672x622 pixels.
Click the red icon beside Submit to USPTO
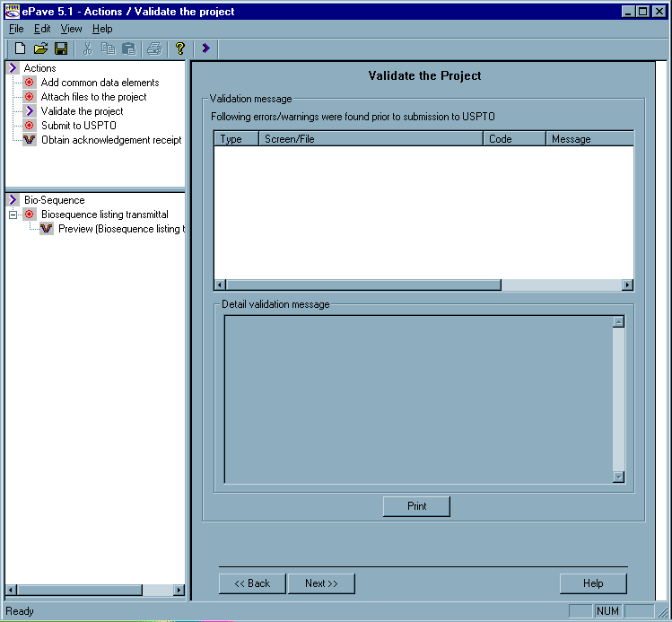click(29, 125)
